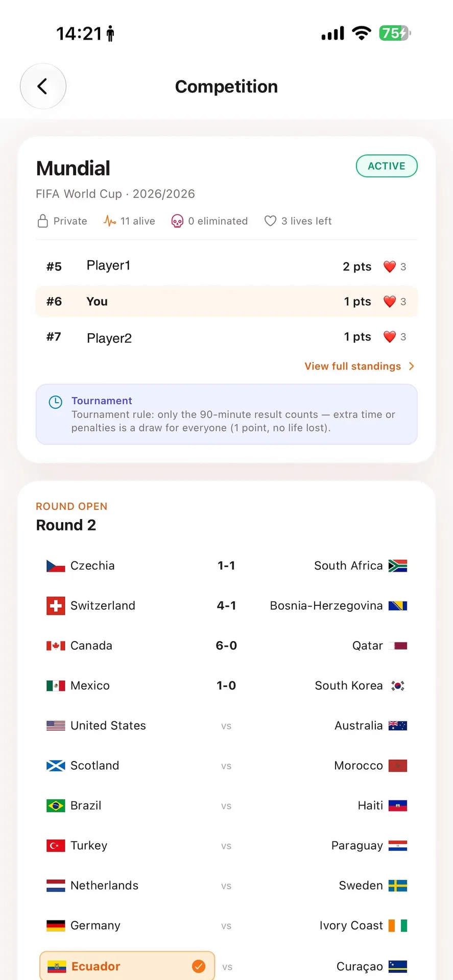Tap the lives left heart icon

coord(270,221)
